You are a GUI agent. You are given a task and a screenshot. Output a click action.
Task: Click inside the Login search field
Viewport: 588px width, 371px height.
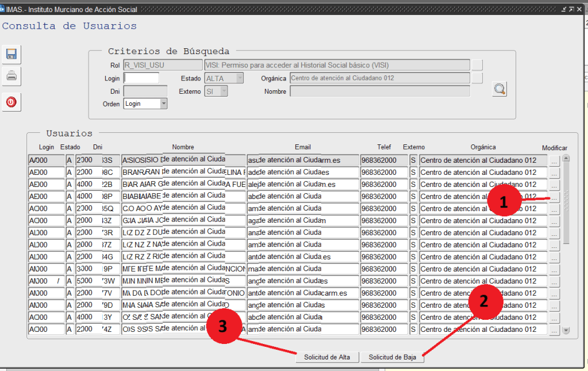coord(141,78)
